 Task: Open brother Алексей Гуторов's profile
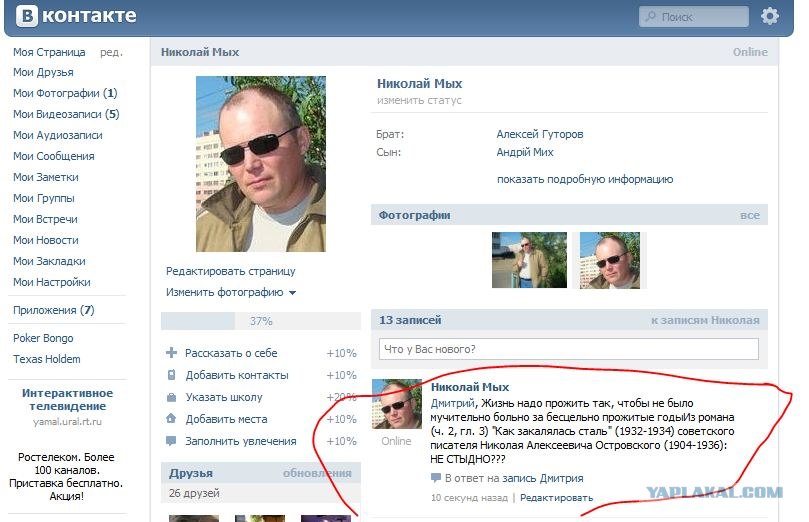tap(540, 134)
